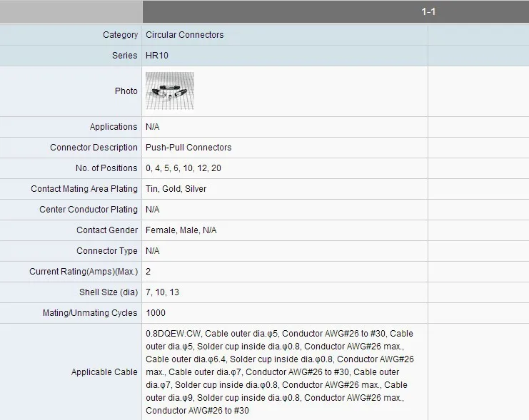The width and height of the screenshot is (529, 420).
Task: Click the HR10 series value
Action: [x=157, y=56]
